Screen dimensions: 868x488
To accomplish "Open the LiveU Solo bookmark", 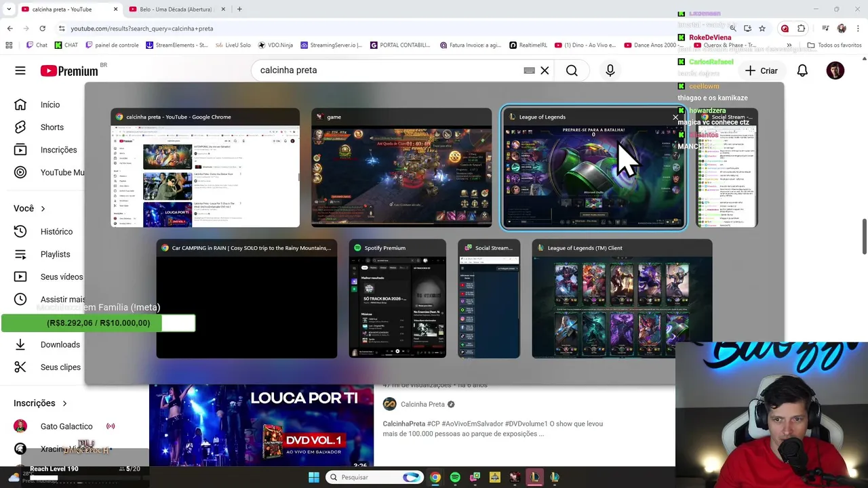I will coord(233,45).
